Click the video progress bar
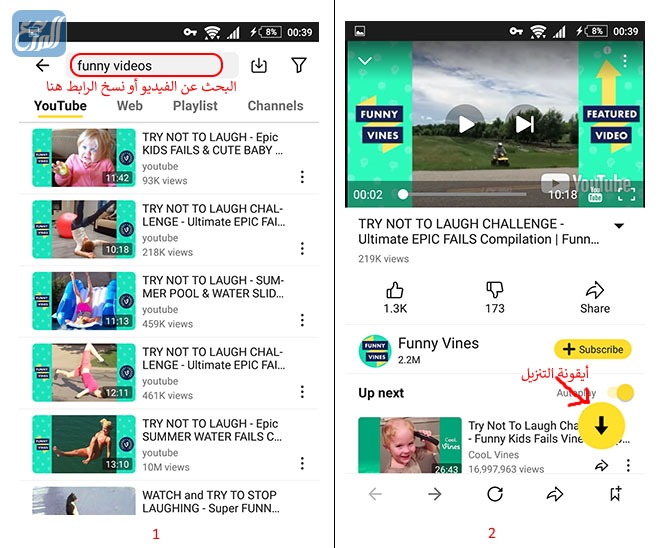Image resolution: width=664 pixels, height=548 pixels. tap(470, 194)
